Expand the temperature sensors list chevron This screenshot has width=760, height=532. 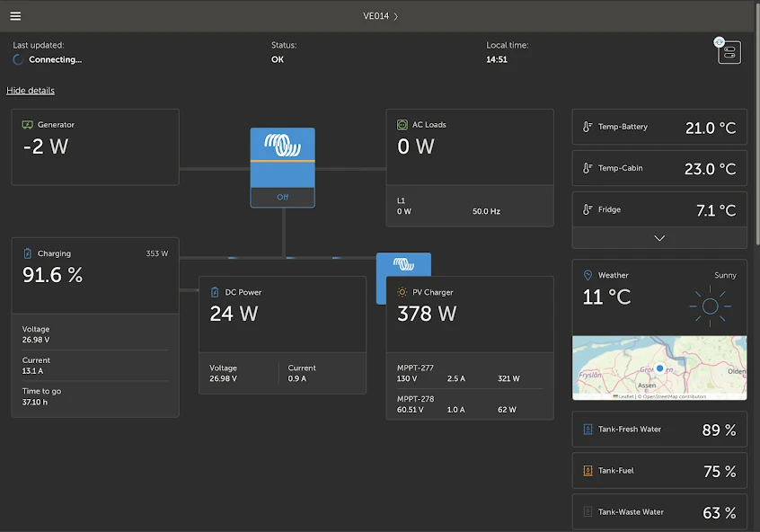click(x=659, y=238)
